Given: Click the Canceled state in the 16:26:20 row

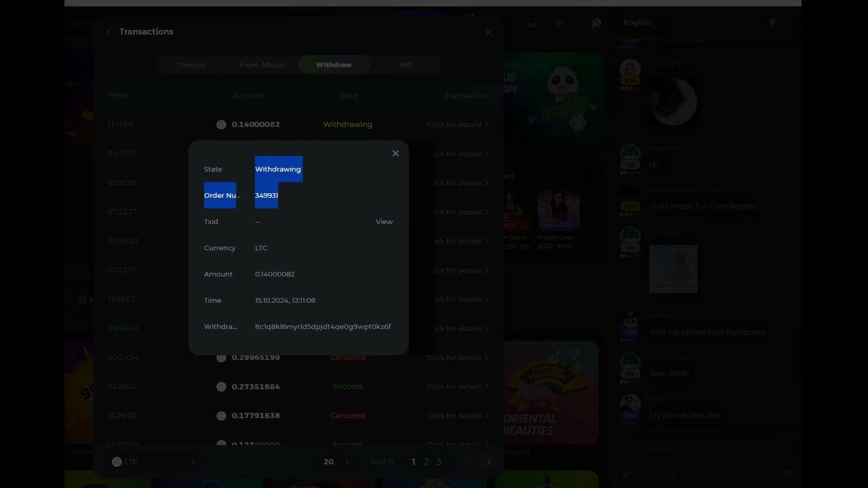Looking at the screenshot, I should [x=347, y=415].
